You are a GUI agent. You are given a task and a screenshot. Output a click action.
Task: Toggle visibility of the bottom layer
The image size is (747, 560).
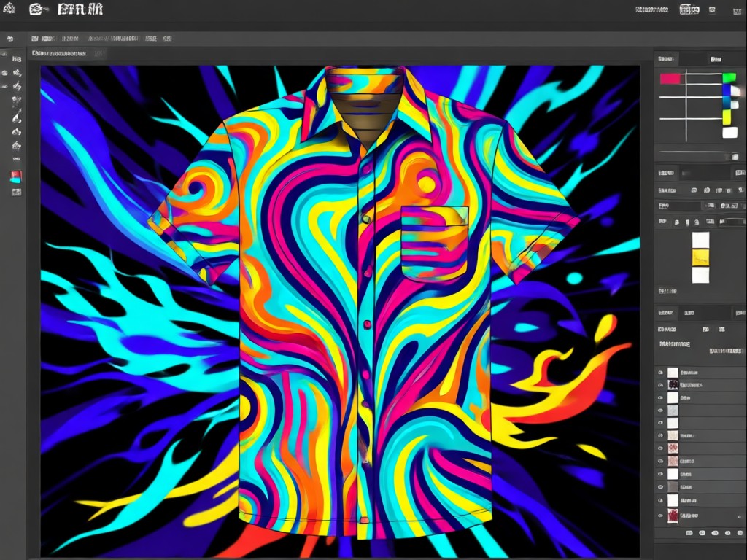(660, 516)
